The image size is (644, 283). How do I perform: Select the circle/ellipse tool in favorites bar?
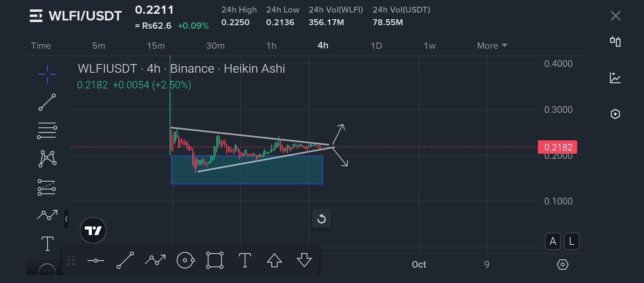pos(185,260)
